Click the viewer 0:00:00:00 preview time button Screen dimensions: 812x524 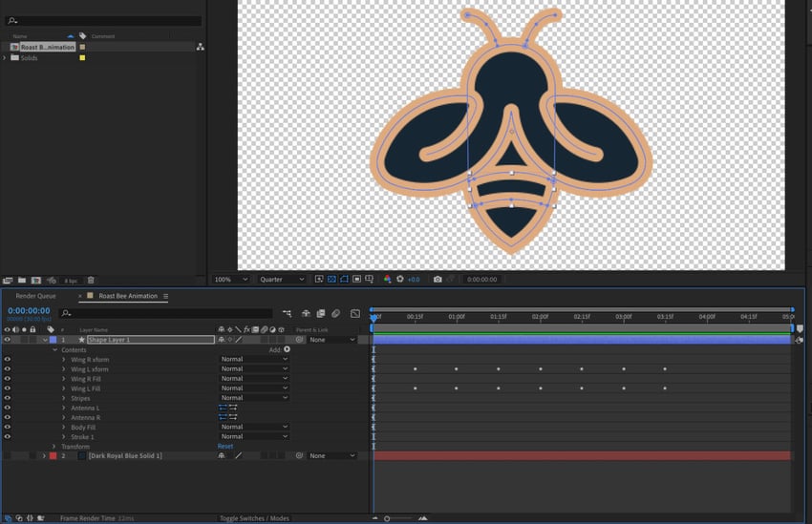pyautogui.click(x=481, y=280)
